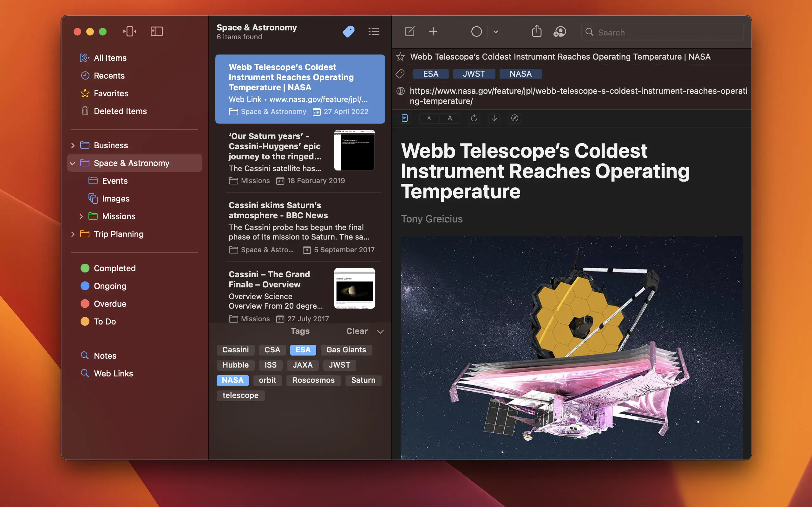Click the compose new note icon
The image size is (812, 507).
pos(410,31)
